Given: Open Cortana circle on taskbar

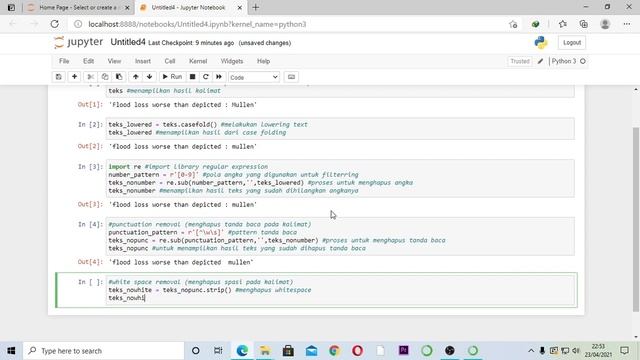Looking at the screenshot, I should pyautogui.click(x=196, y=351).
